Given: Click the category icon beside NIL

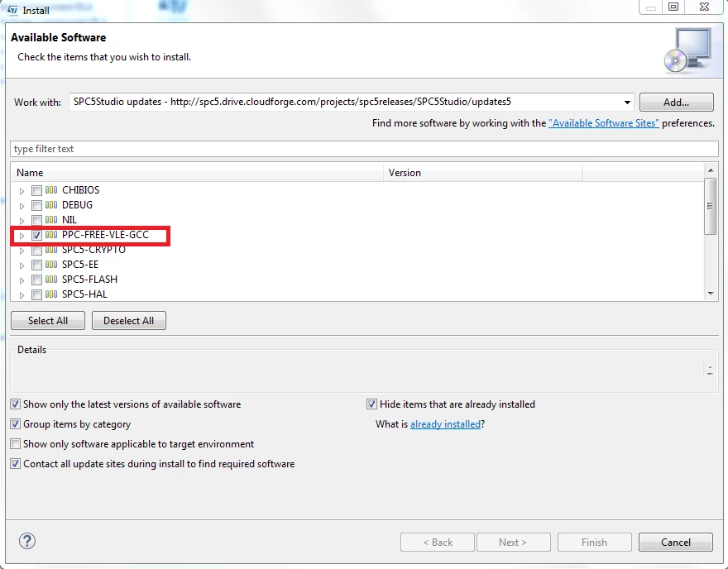Looking at the screenshot, I should [x=51, y=220].
